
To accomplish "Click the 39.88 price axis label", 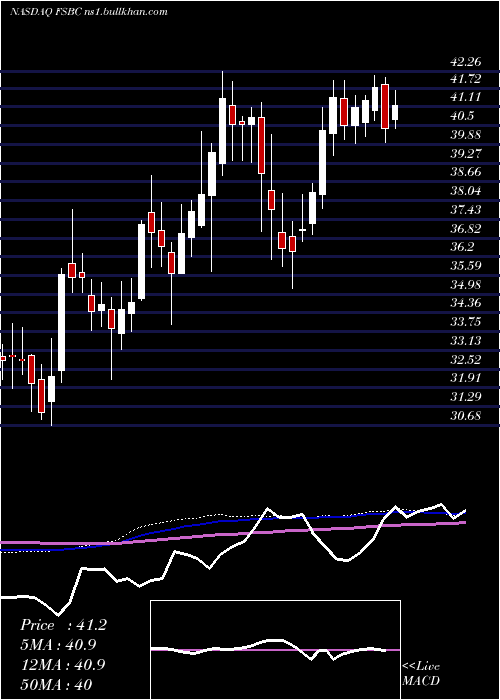I will click(466, 135).
